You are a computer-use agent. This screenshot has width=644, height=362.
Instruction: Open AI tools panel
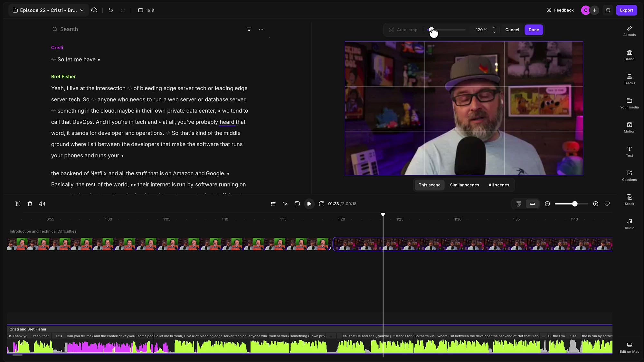[x=629, y=31]
